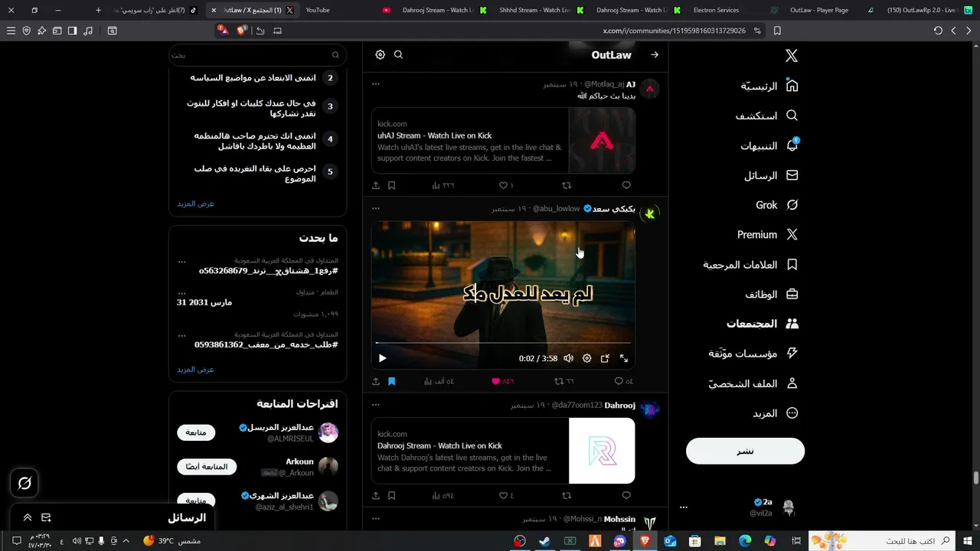Open التنبيهات notifications bell

pos(769,145)
